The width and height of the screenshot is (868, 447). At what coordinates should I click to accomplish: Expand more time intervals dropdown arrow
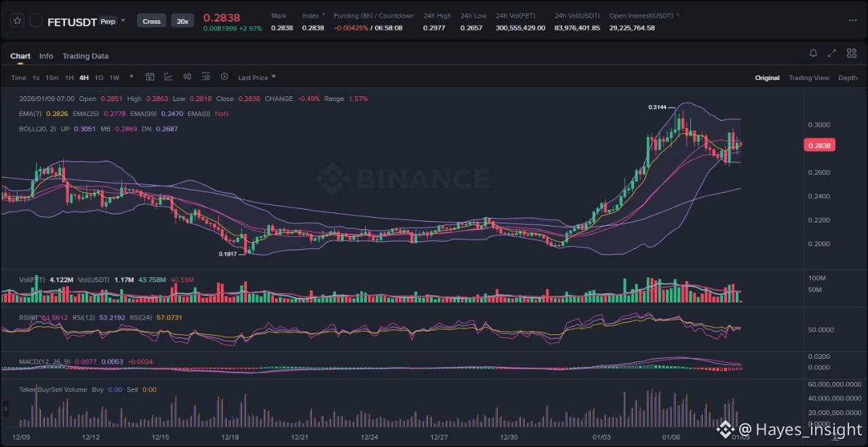click(132, 77)
